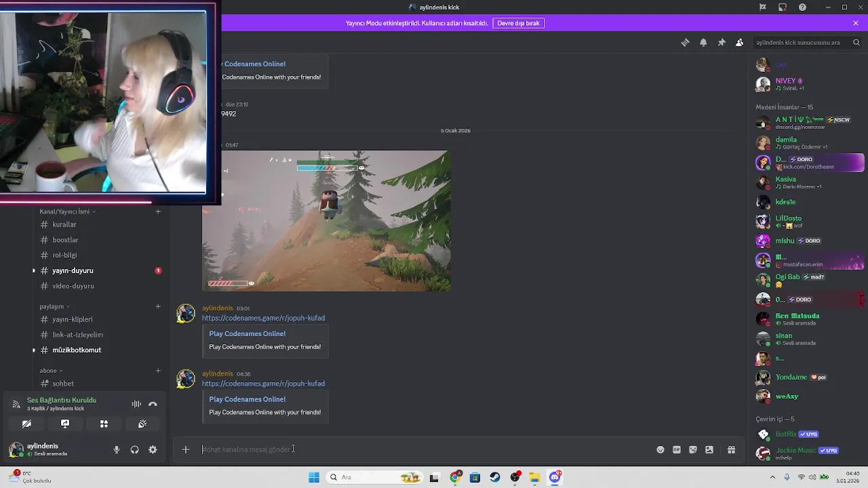Open the Threads icon in channel header
The height and width of the screenshot is (488, 868).
tap(685, 42)
